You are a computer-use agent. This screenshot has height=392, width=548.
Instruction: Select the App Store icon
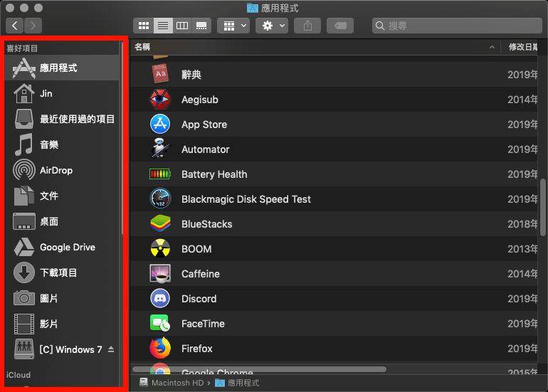[x=160, y=124]
